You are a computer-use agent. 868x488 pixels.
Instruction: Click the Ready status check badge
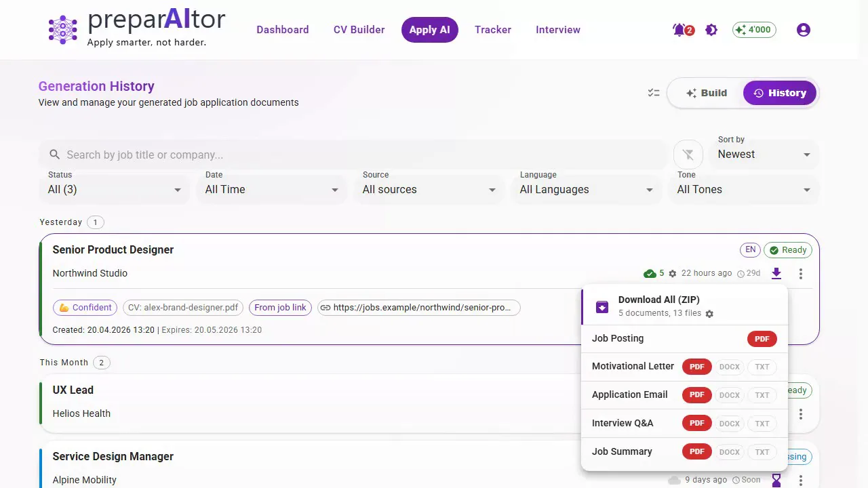tap(789, 250)
